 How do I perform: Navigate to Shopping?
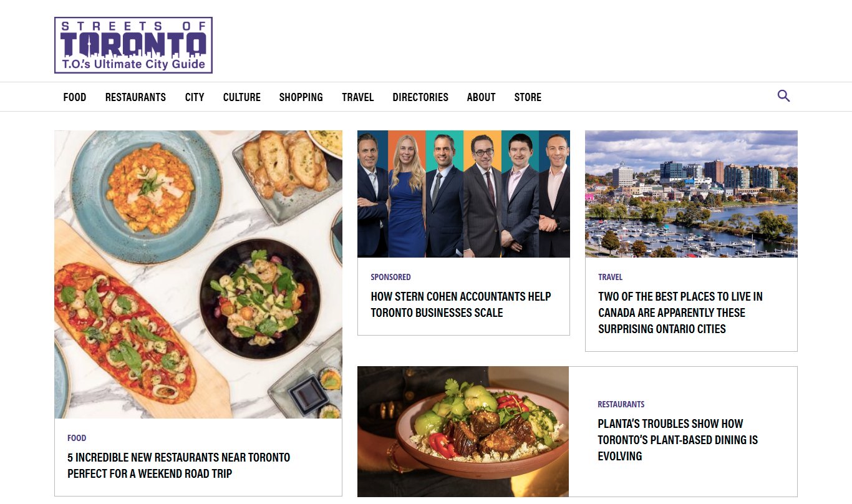tap(301, 97)
